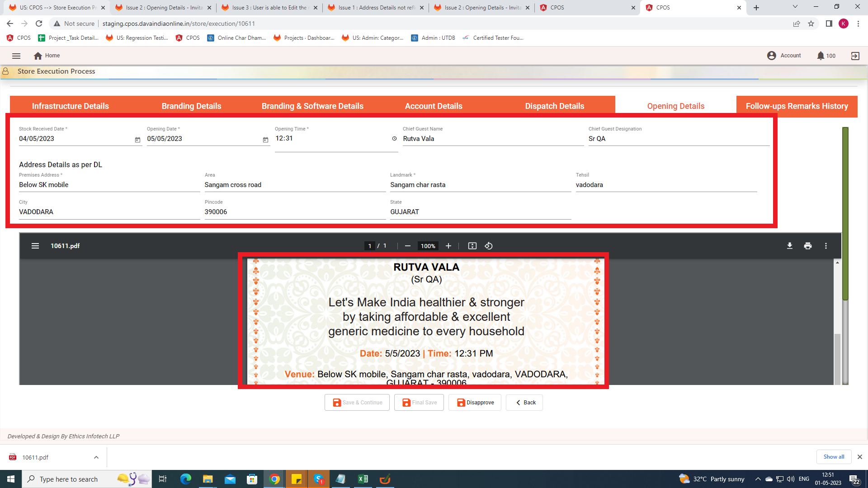Click the logout icon in header
The height and width of the screenshot is (488, 868).
tap(855, 56)
